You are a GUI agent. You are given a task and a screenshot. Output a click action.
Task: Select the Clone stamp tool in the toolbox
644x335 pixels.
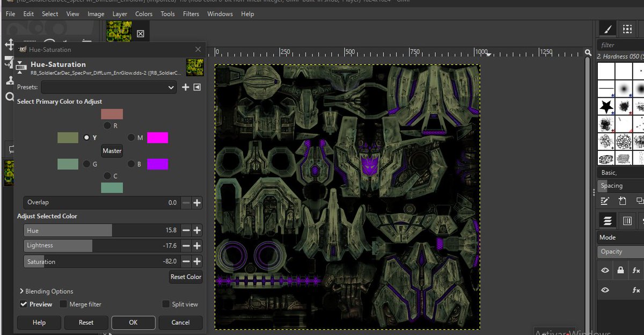coord(9,81)
